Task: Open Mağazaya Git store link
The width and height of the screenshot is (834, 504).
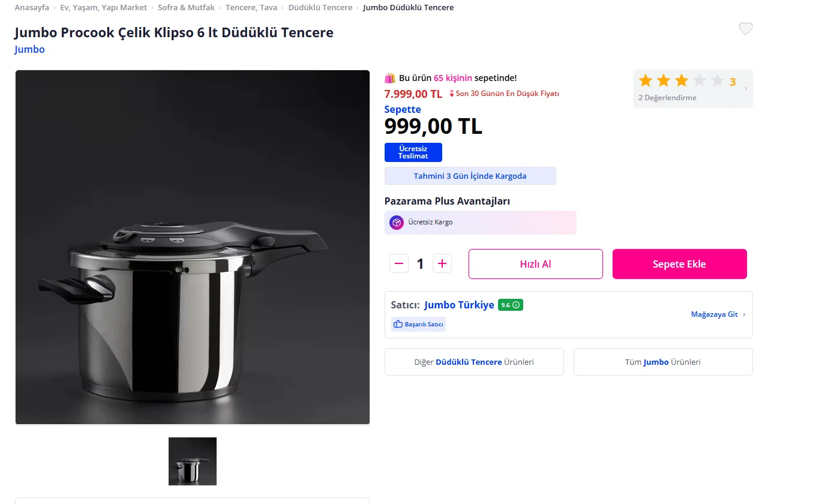Action: 718,314
